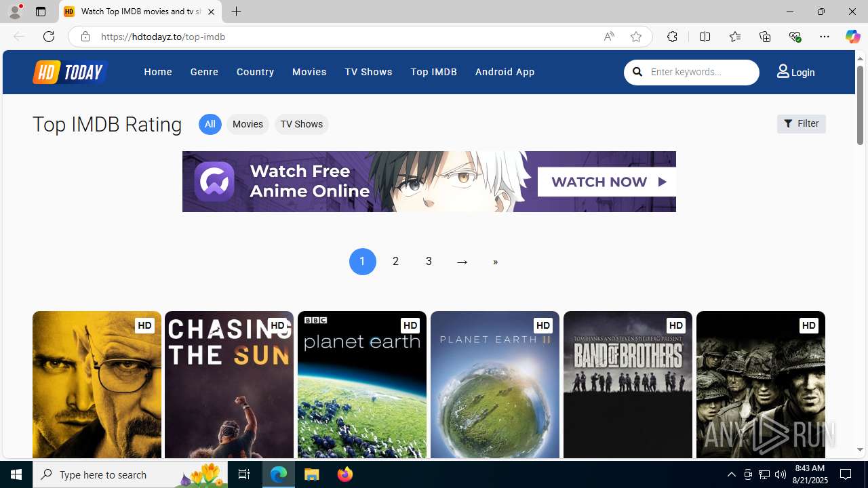Jump to the last page of results

(x=495, y=262)
